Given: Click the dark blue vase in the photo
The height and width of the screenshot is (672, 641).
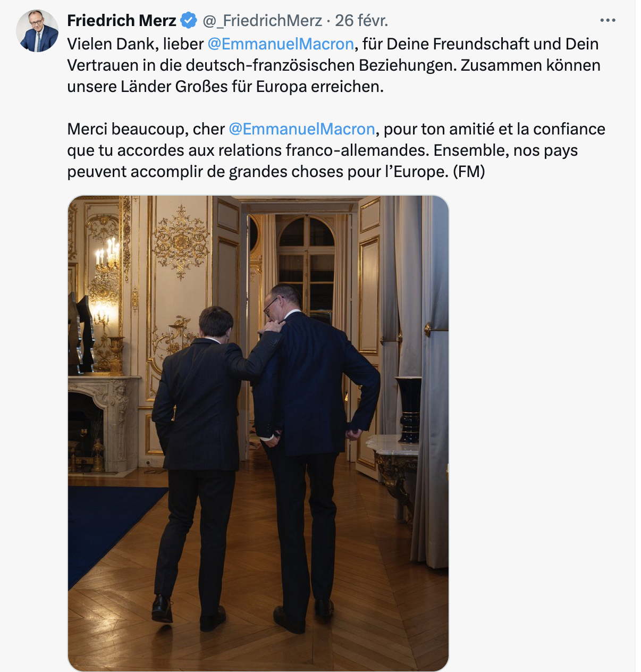Looking at the screenshot, I should 409,409.
